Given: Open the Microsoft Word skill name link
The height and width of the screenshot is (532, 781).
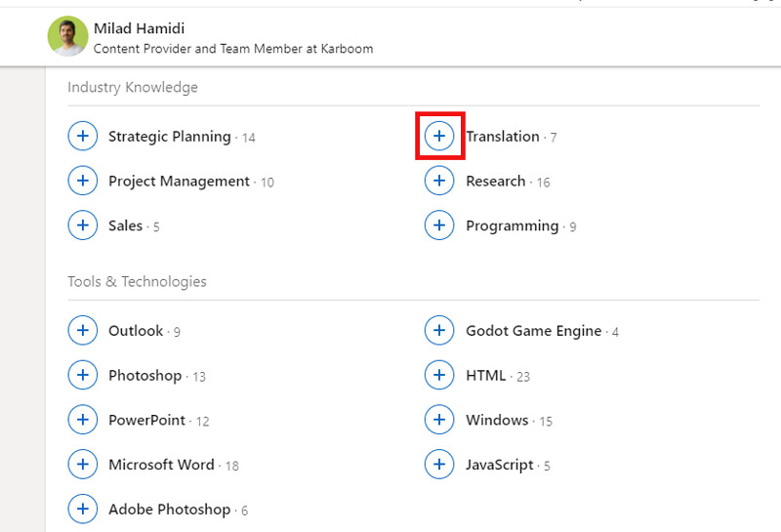Looking at the screenshot, I should point(161,465).
